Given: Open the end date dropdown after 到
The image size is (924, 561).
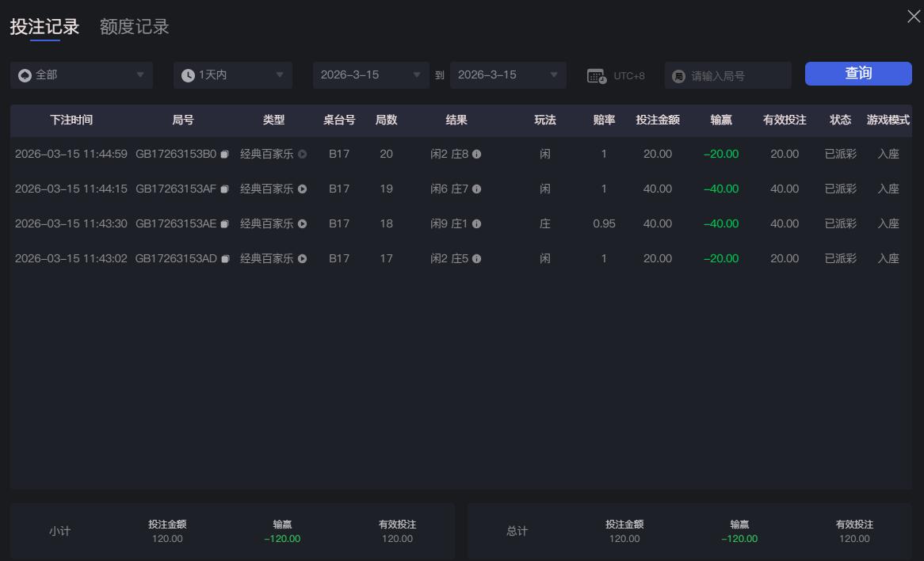Looking at the screenshot, I should coord(507,75).
